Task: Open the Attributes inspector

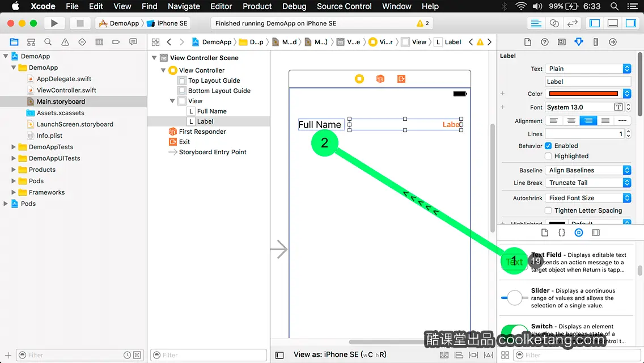Action: tap(579, 42)
